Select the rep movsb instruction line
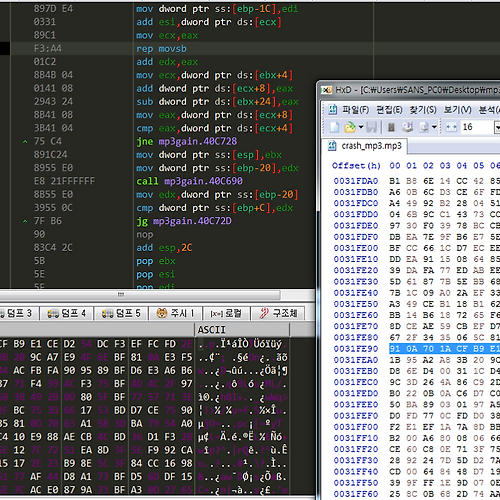500x500 pixels. click(x=161, y=49)
